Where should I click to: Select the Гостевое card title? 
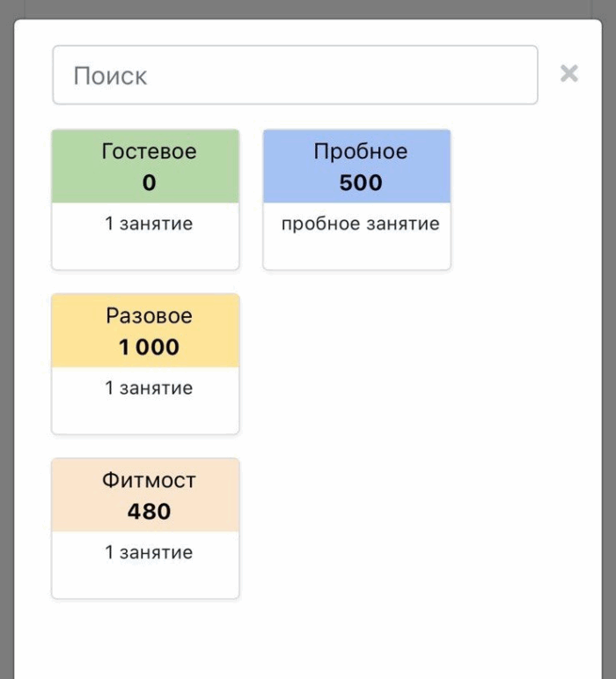pos(149,151)
